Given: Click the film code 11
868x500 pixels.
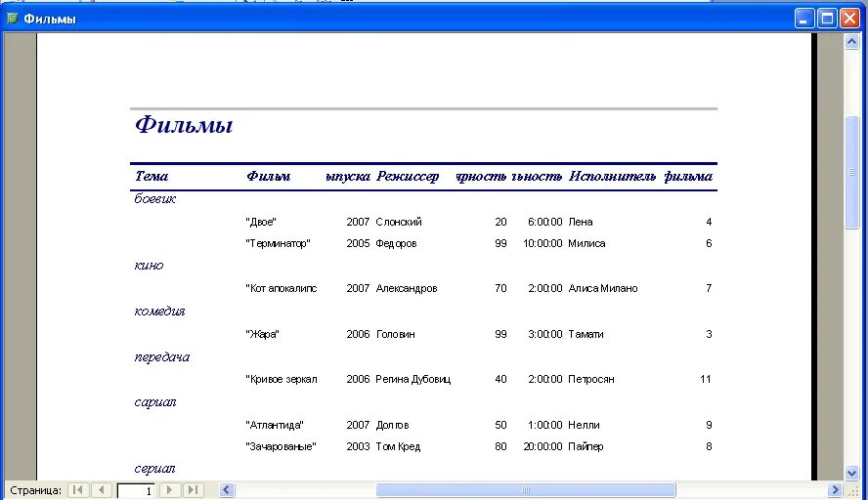Looking at the screenshot, I should pyautogui.click(x=706, y=380).
